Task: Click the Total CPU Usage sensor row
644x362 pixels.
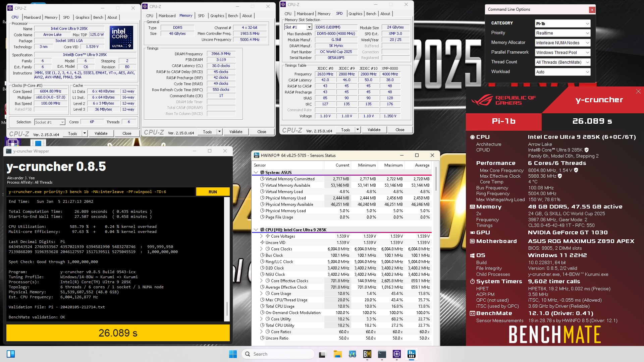Action: (x=342, y=306)
